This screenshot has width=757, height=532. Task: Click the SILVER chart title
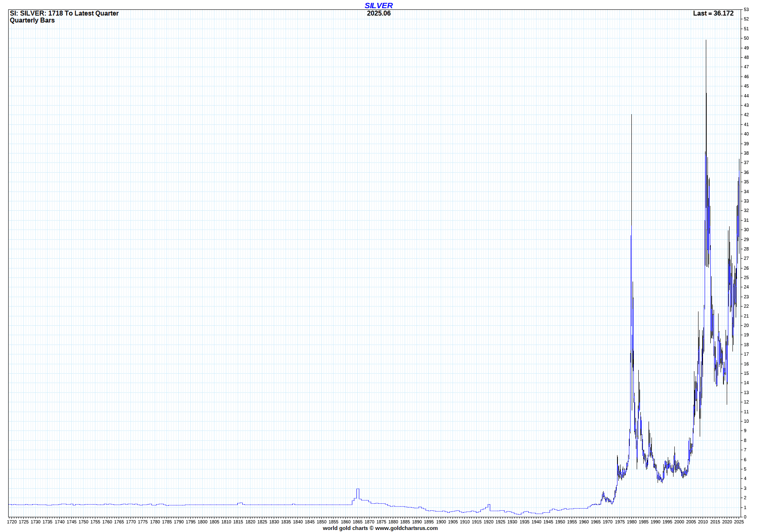pyautogui.click(x=378, y=5)
